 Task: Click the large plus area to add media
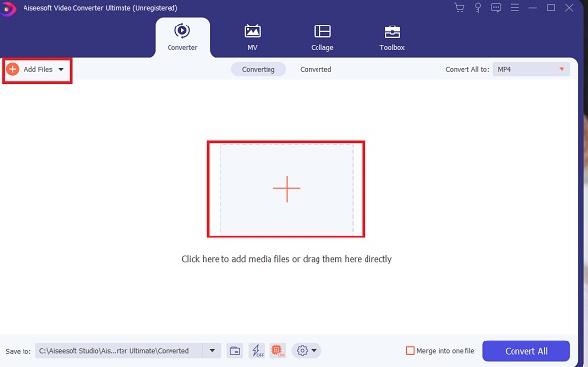(287, 189)
